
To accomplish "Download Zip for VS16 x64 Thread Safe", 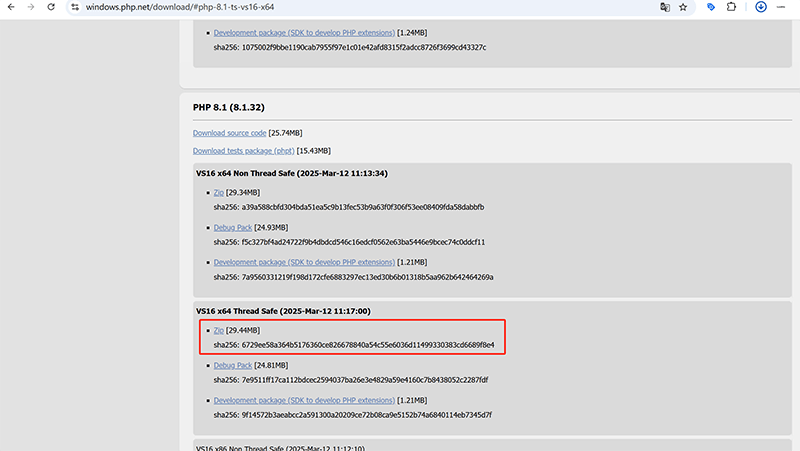I will coord(218,331).
